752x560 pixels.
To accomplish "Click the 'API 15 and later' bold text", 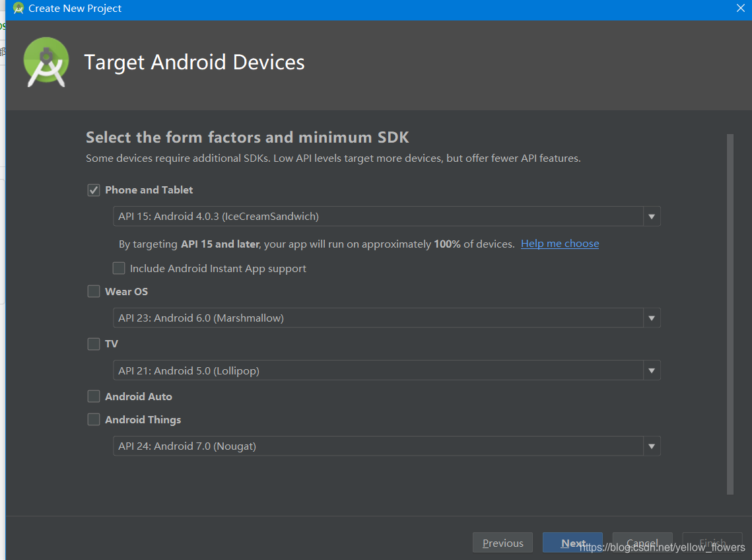I will (x=220, y=244).
